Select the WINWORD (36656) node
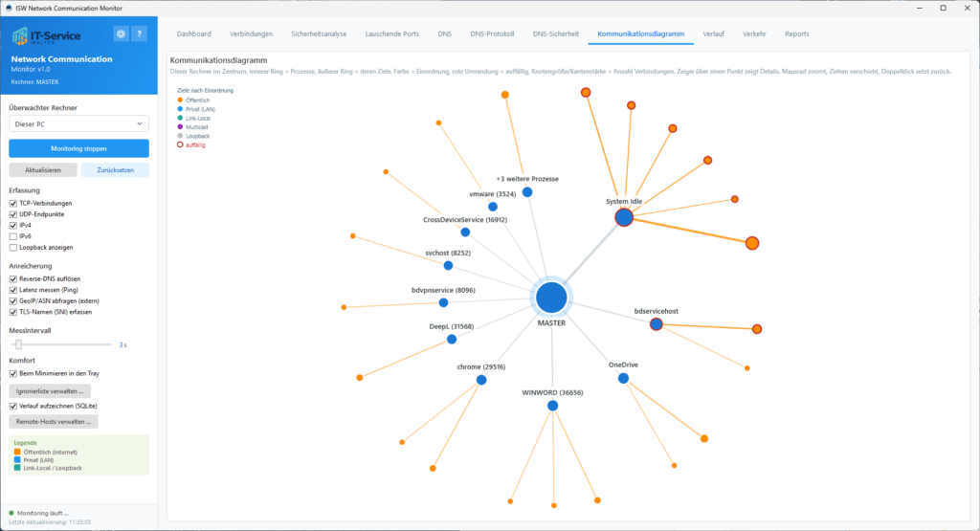The image size is (980, 531). (552, 406)
